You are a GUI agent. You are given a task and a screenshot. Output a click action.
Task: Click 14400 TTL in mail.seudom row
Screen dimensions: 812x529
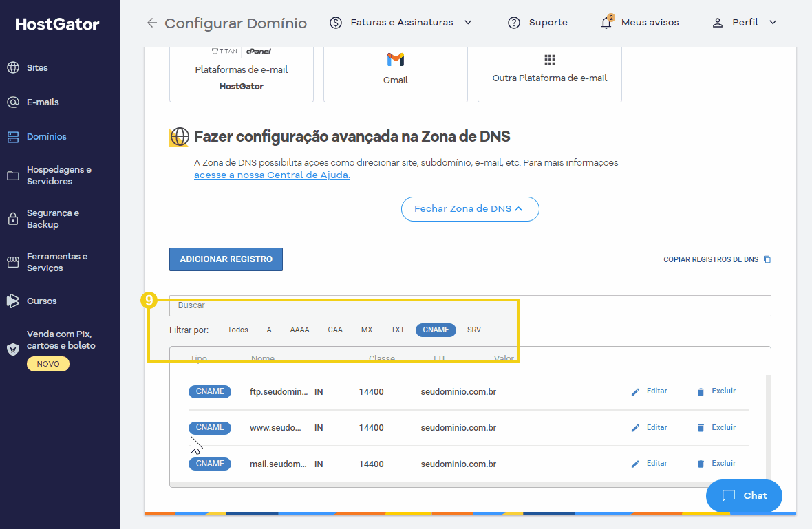[372, 464]
